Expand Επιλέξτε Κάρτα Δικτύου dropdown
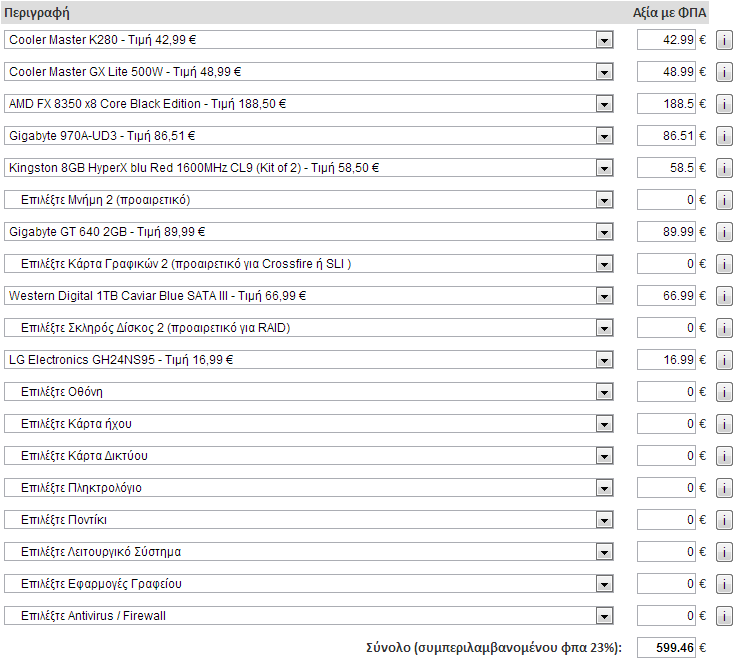 click(x=308, y=456)
